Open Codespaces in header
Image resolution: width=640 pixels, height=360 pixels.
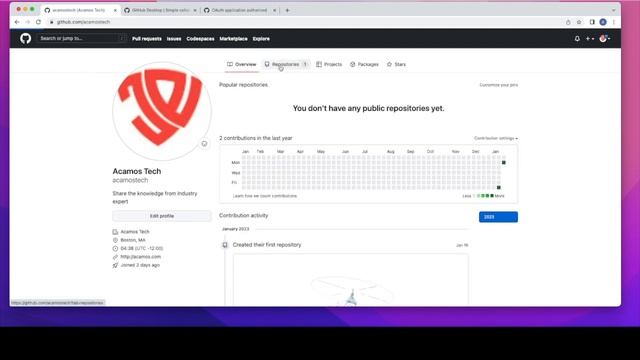tap(200, 39)
